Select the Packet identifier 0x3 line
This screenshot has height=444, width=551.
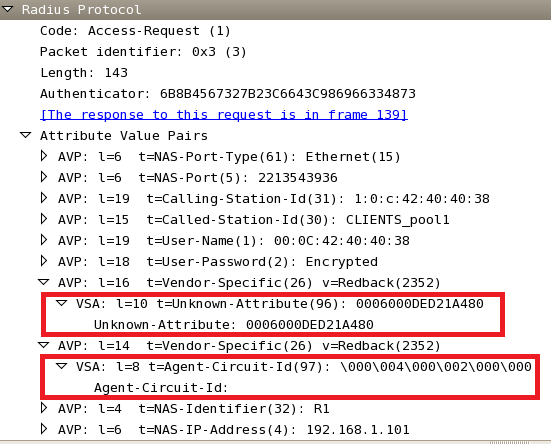[143, 52]
